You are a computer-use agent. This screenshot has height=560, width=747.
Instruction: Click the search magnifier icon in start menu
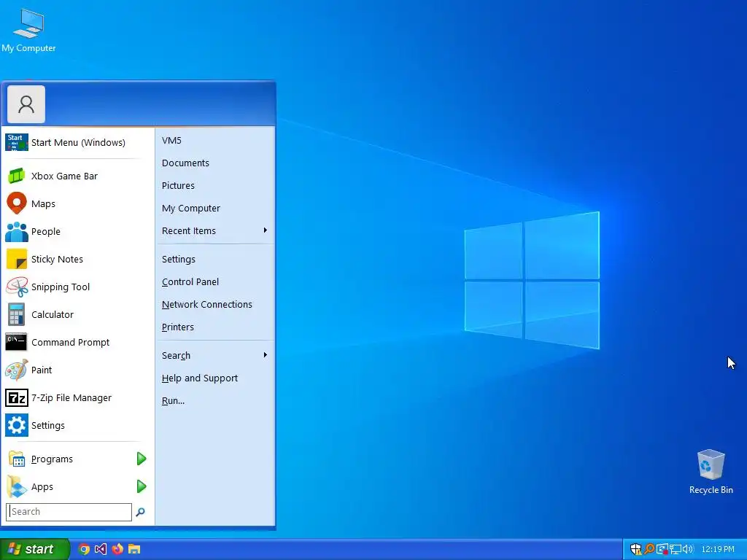140,512
